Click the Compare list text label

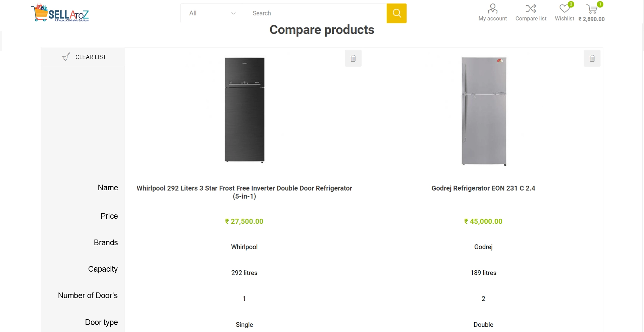[531, 19]
